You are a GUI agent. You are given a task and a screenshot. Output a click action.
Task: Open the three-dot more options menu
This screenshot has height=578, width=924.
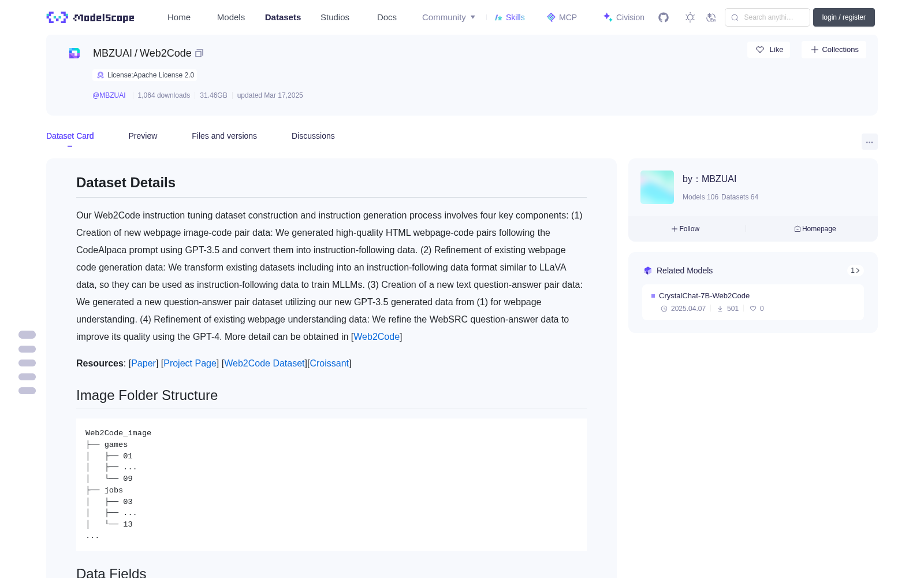(x=870, y=142)
